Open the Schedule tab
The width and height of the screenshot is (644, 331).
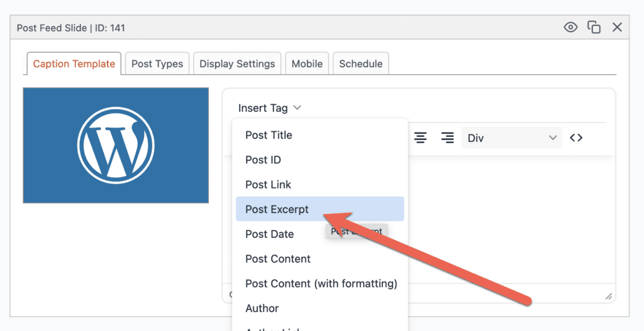[x=360, y=63]
